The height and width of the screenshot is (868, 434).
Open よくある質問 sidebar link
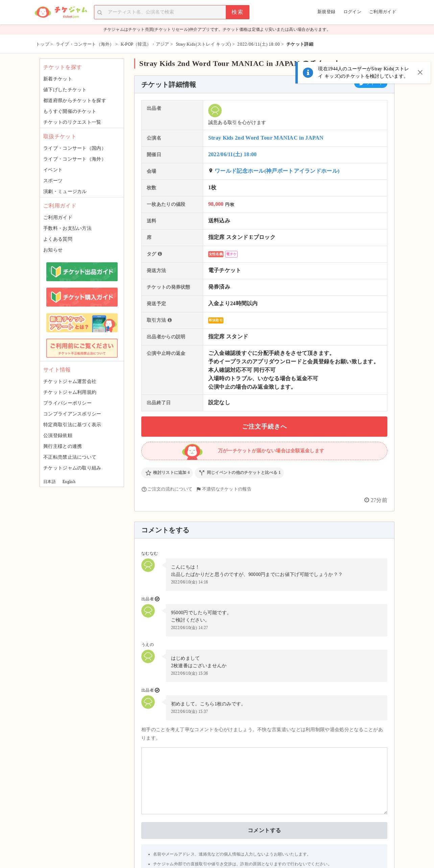[58, 239]
